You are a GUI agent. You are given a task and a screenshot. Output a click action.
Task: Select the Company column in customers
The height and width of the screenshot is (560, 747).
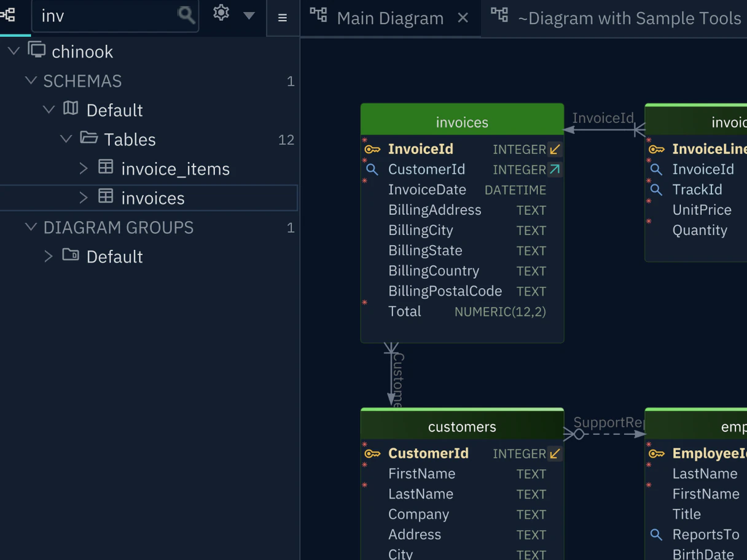point(419,514)
